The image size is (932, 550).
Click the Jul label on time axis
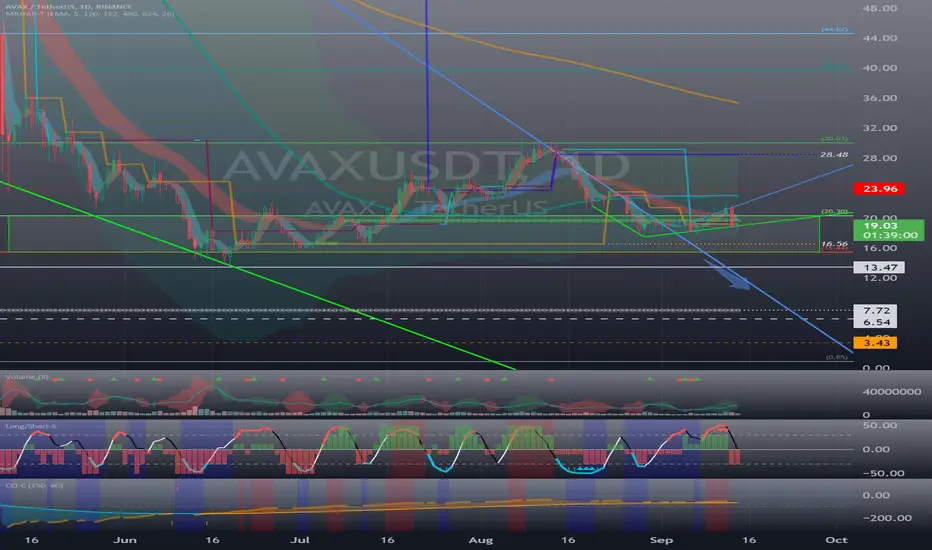point(300,540)
